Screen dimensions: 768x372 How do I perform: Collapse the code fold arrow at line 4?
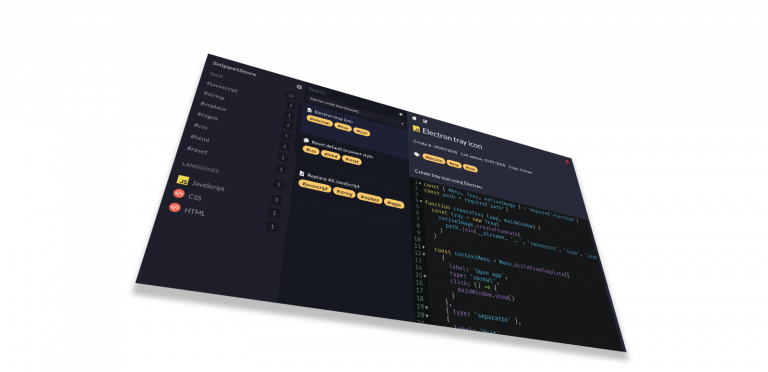click(x=420, y=202)
